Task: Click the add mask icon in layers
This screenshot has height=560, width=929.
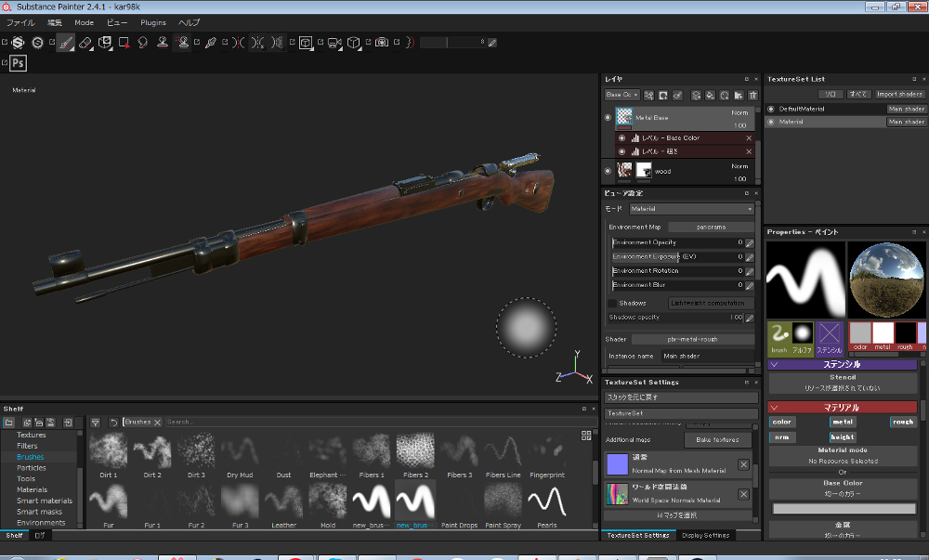Action: pos(663,95)
